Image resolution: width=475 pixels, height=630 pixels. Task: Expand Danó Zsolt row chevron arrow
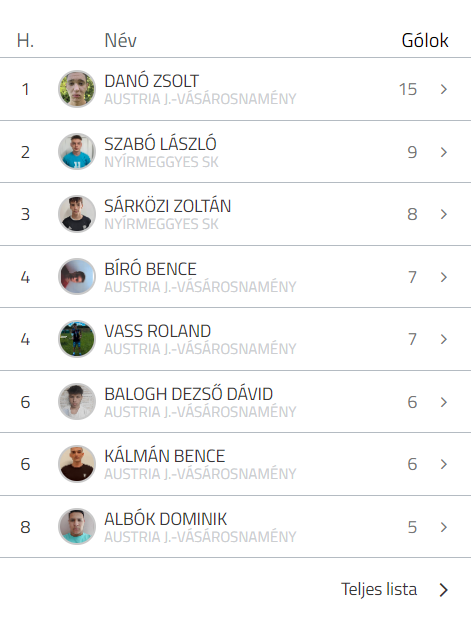pyautogui.click(x=444, y=89)
